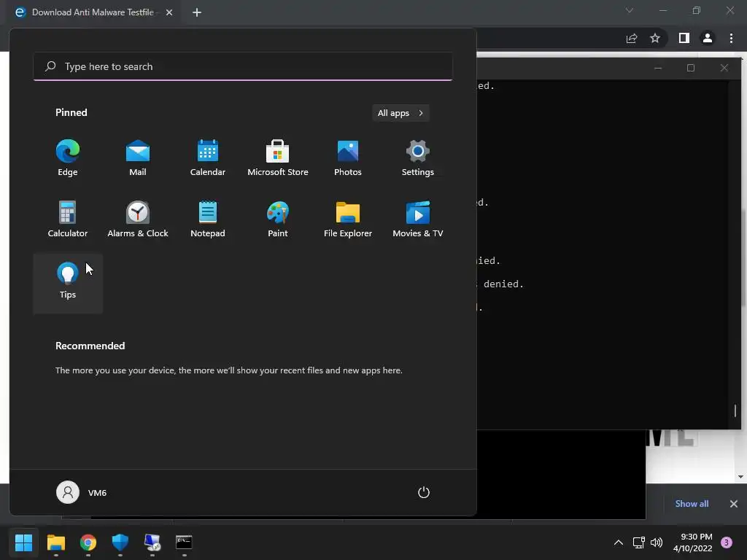Dismiss the downloads bar with the X

click(x=734, y=503)
